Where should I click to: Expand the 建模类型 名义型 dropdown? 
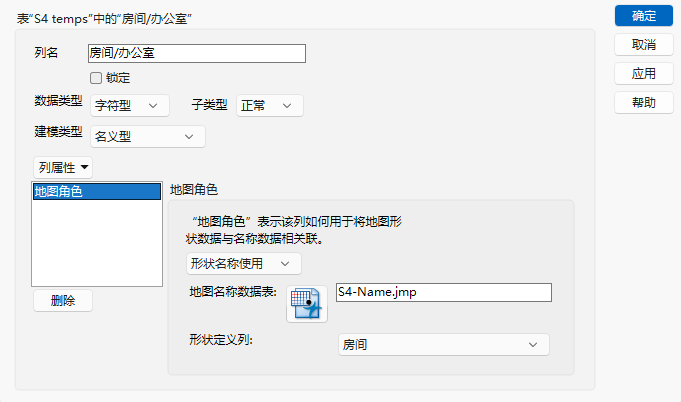[148, 137]
